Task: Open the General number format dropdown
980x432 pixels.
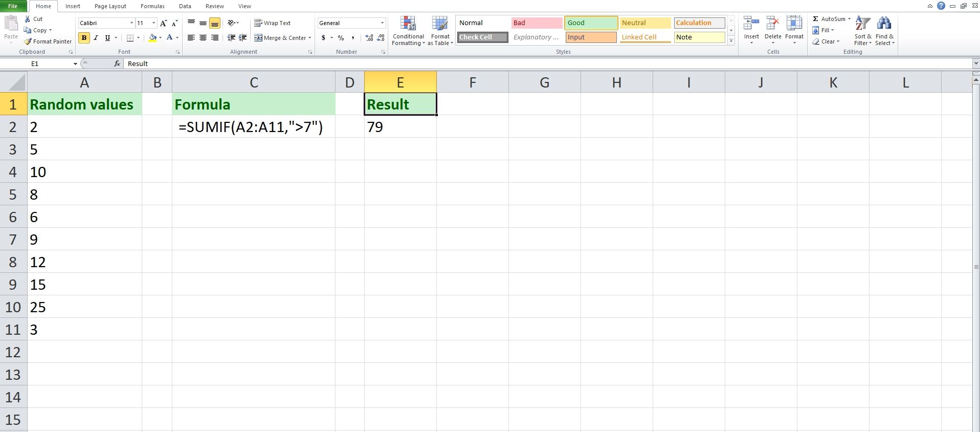Action: tap(382, 23)
